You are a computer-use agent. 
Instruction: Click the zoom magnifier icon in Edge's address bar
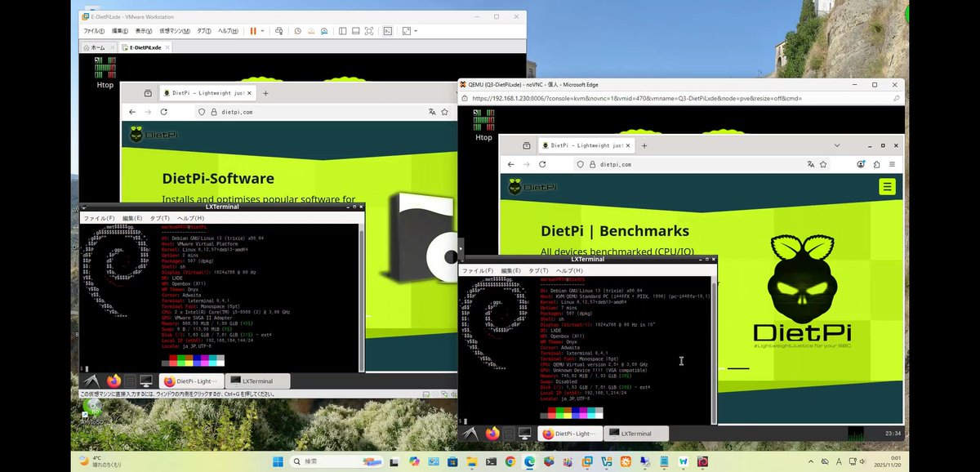[897, 98]
